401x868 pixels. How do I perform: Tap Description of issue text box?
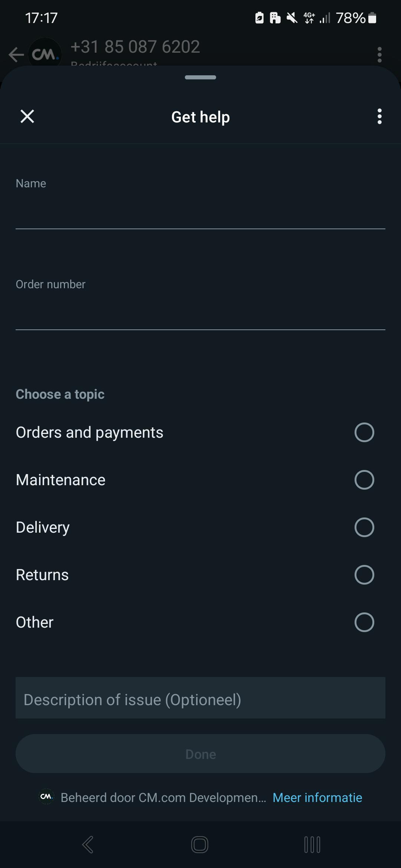200,700
